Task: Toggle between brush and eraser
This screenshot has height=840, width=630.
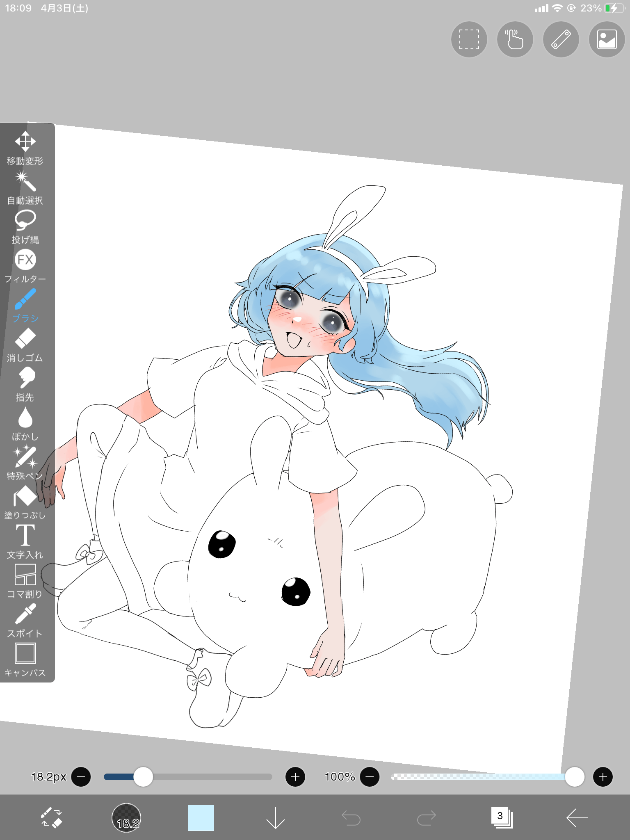Action: point(51,817)
